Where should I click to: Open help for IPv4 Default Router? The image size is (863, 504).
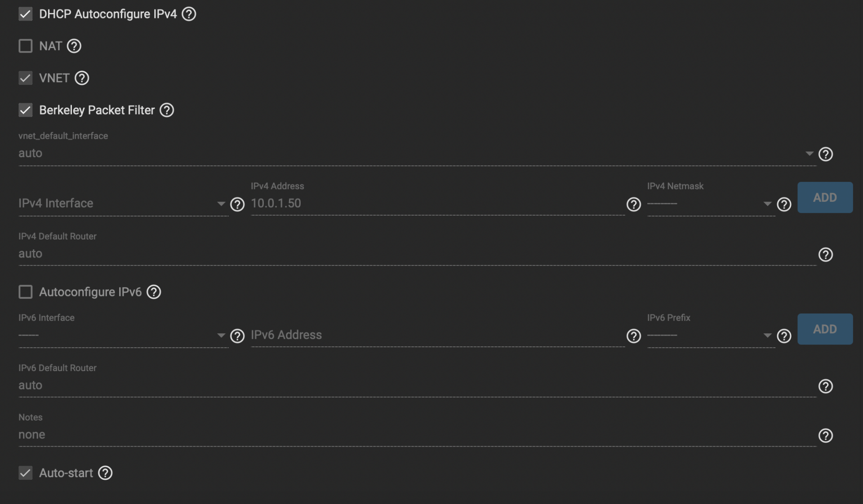(825, 255)
